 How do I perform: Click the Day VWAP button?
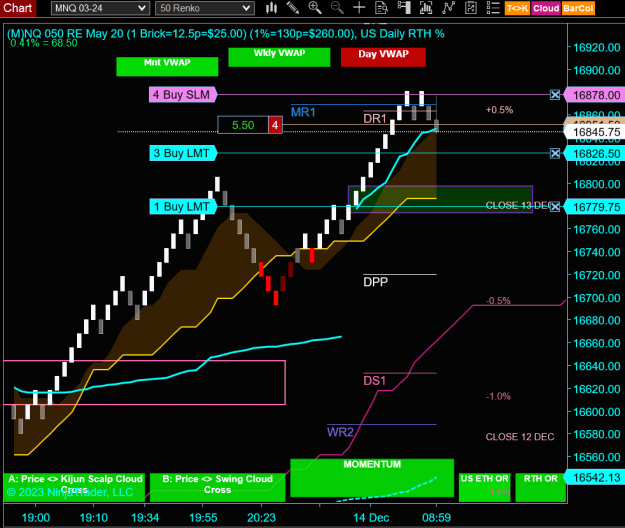click(x=383, y=57)
